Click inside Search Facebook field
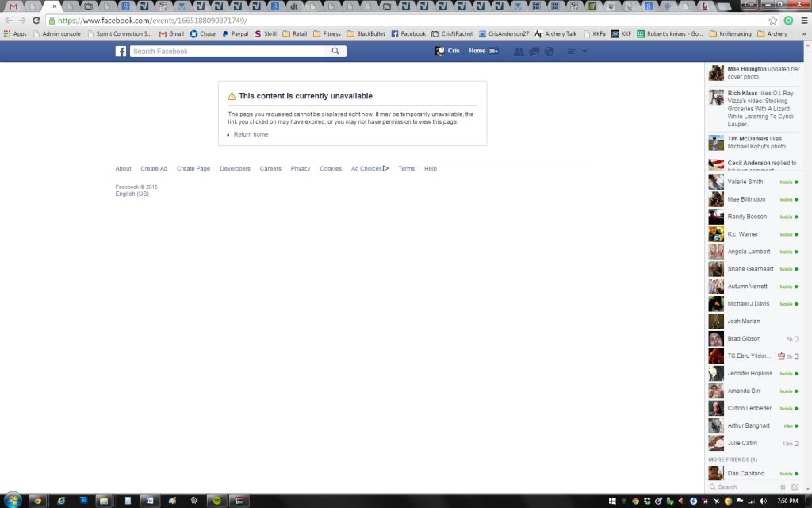The width and height of the screenshot is (812, 508). 228,52
